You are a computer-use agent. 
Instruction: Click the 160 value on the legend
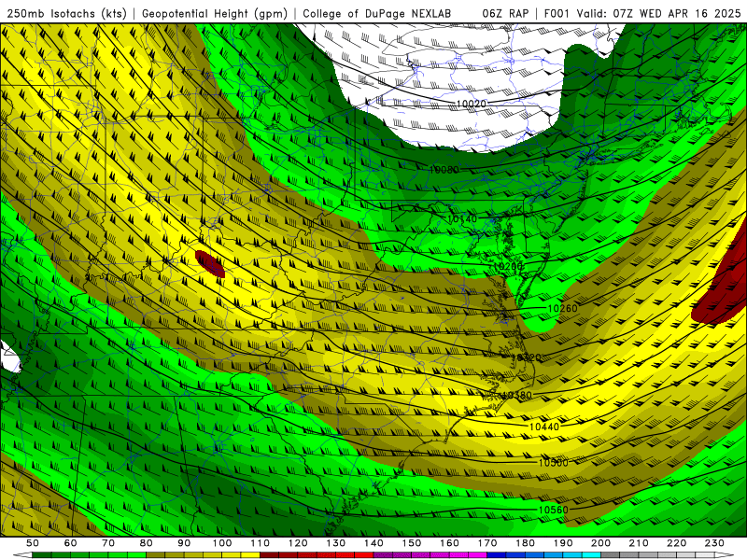pos(450,543)
